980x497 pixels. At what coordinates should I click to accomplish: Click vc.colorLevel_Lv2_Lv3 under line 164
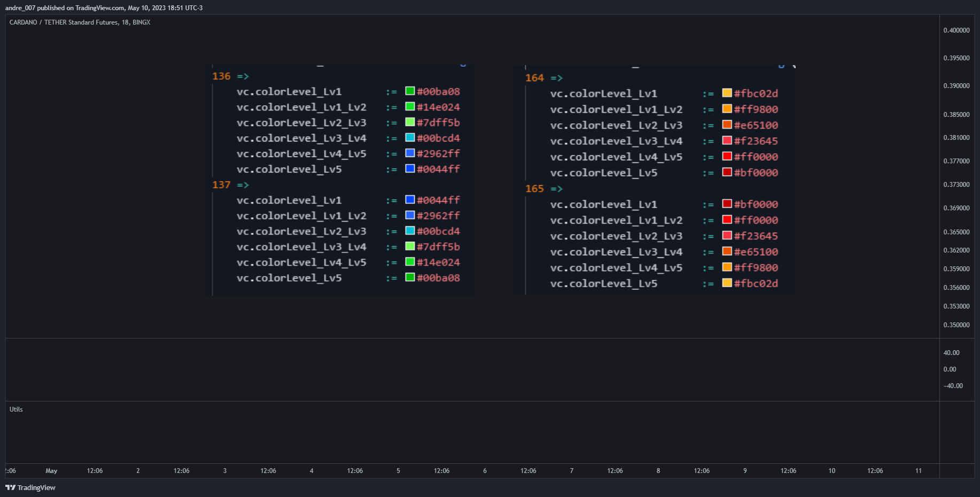point(617,125)
